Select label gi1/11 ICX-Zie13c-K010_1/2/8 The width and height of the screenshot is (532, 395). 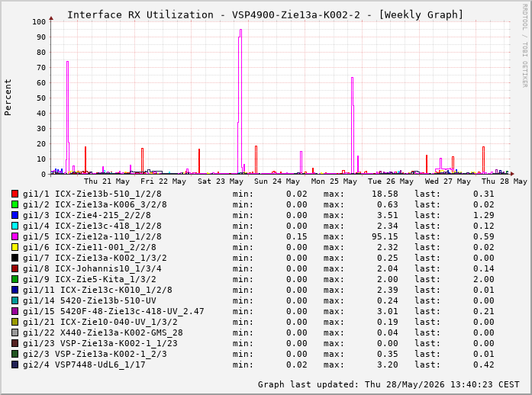98,290
